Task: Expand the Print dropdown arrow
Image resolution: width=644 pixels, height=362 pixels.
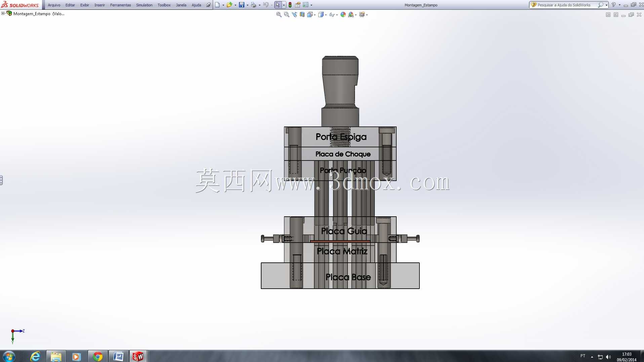Action: click(259, 5)
